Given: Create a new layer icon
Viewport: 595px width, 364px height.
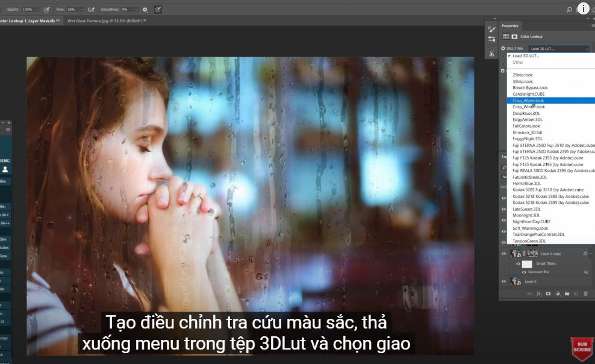Looking at the screenshot, I should (576, 294).
